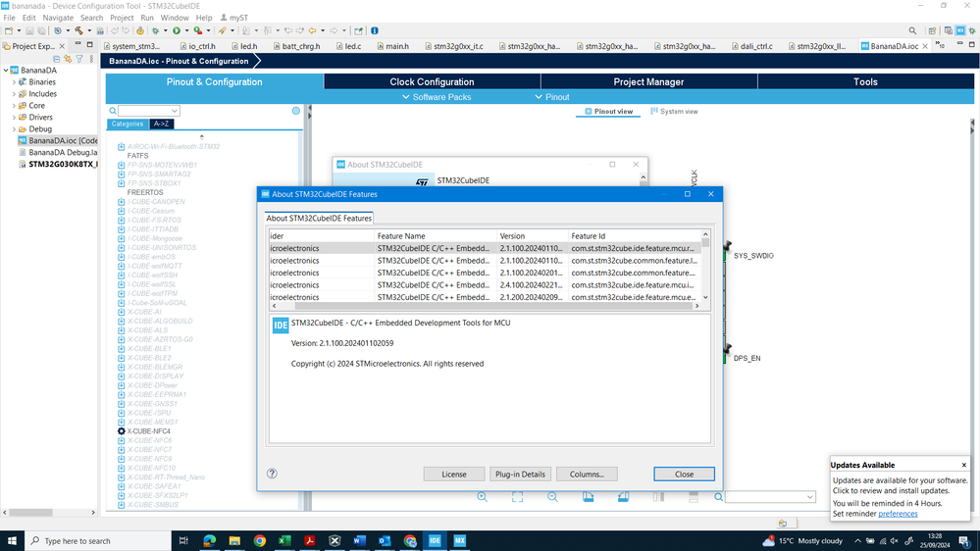Dismiss the Updates Available notification
The height and width of the screenshot is (551, 980).
(x=963, y=465)
